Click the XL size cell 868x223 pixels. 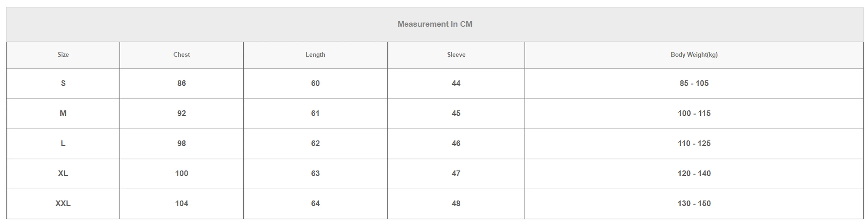[x=63, y=174]
